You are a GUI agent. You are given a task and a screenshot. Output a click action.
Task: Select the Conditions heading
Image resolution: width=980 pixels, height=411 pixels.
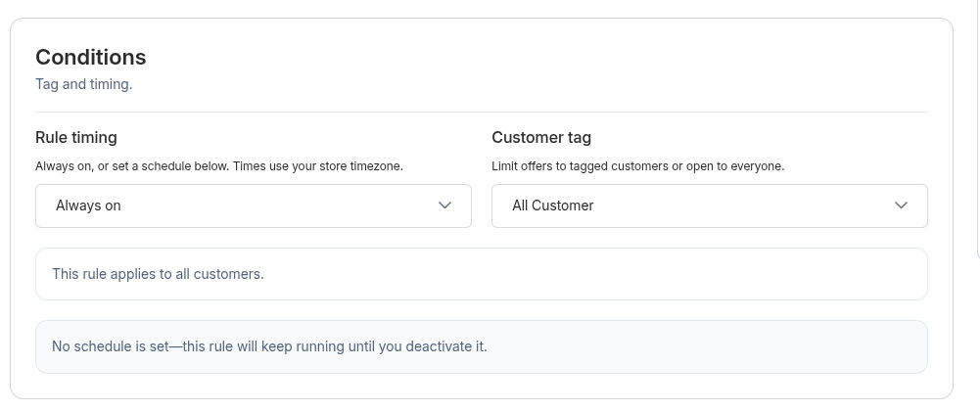91,57
